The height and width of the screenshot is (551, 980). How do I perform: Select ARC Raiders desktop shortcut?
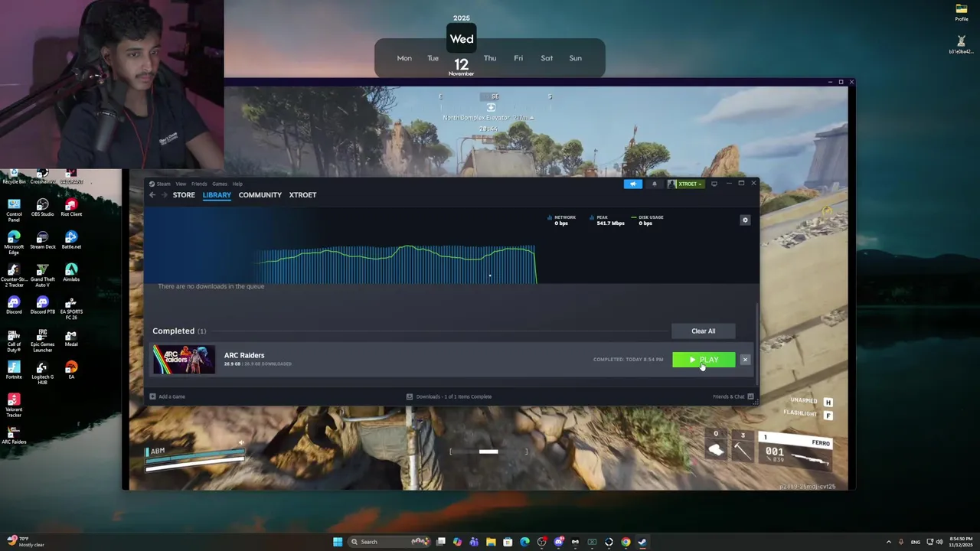click(14, 435)
